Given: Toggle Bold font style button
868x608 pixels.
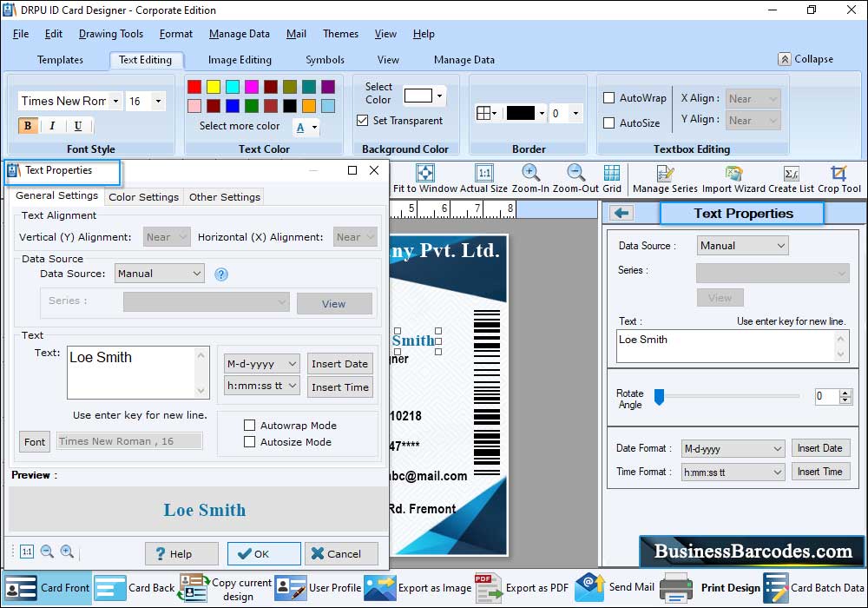Looking at the screenshot, I should tap(28, 126).
